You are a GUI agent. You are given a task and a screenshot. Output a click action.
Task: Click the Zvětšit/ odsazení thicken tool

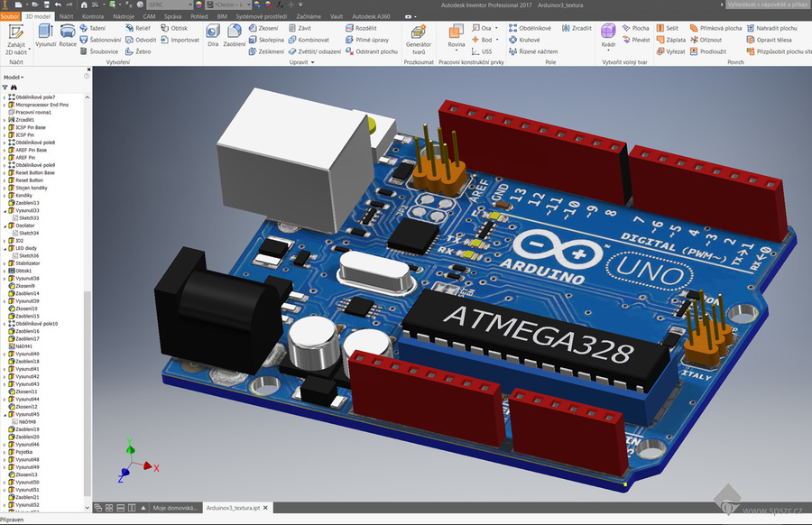(x=315, y=51)
